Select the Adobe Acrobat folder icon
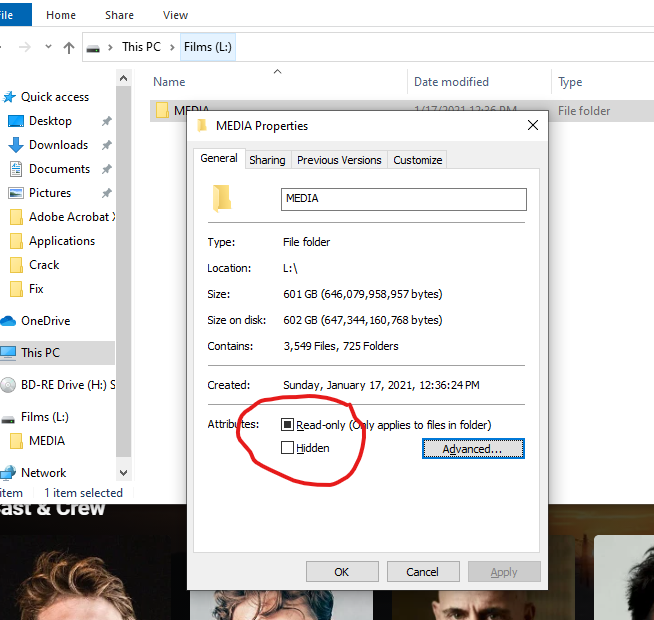This screenshot has width=654, height=620. (16, 217)
